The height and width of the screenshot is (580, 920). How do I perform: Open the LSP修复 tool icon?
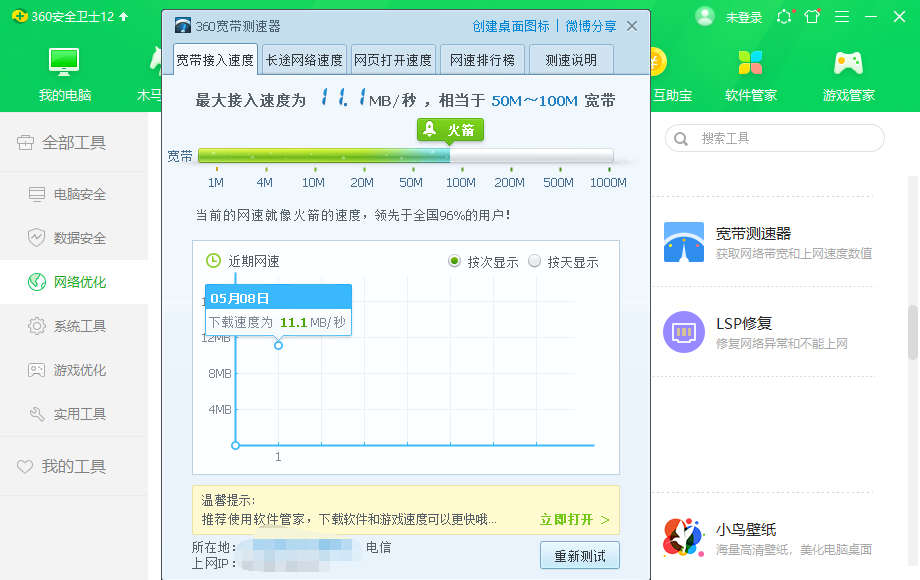[x=684, y=332]
